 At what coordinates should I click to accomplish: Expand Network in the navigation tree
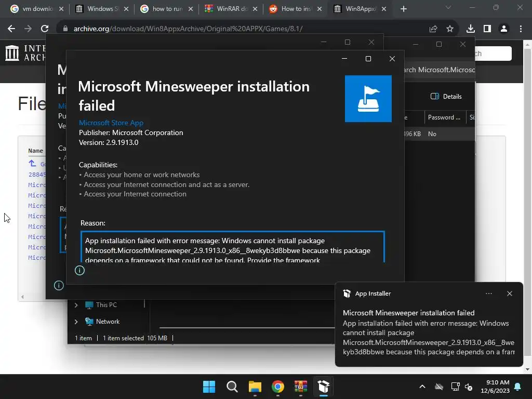[76, 322]
